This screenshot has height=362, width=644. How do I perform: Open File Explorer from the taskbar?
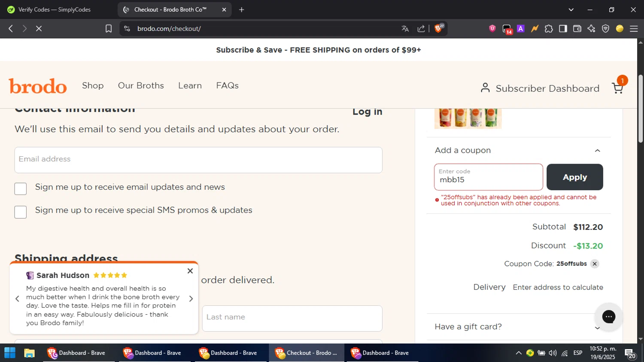(29, 353)
